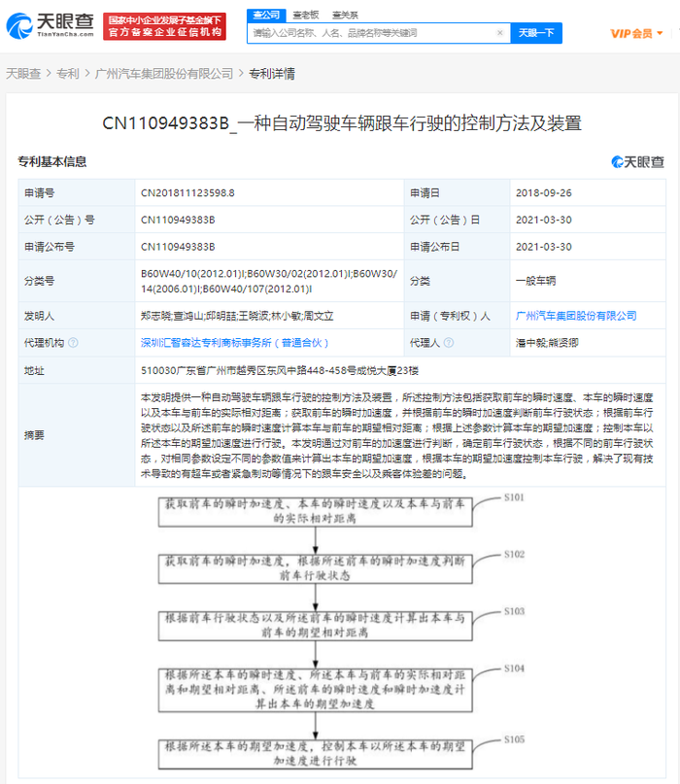Click the patent flowchart image
680x784 pixels.
342,632
